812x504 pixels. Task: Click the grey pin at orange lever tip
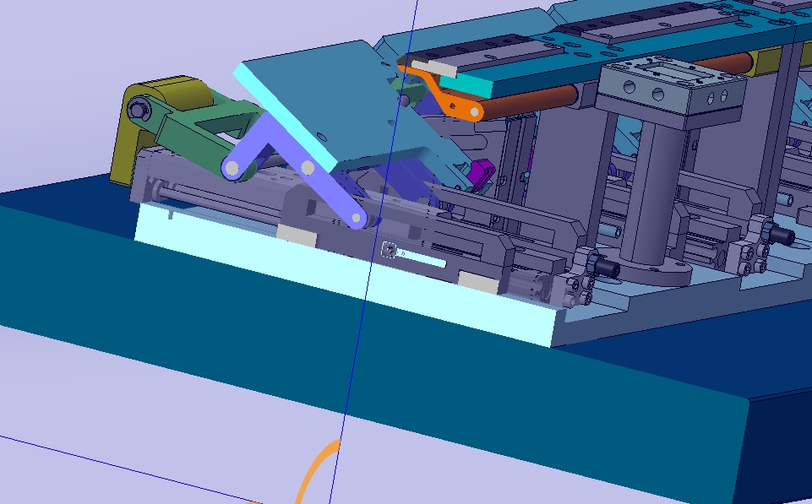pyautogui.click(x=474, y=111)
